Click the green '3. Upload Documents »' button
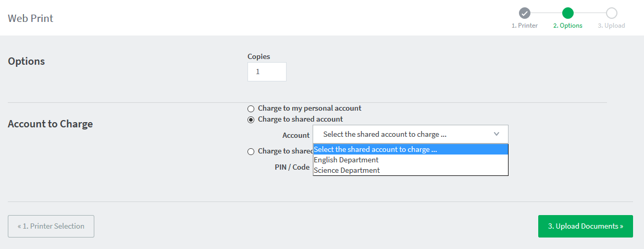The image size is (644, 249). click(x=586, y=226)
